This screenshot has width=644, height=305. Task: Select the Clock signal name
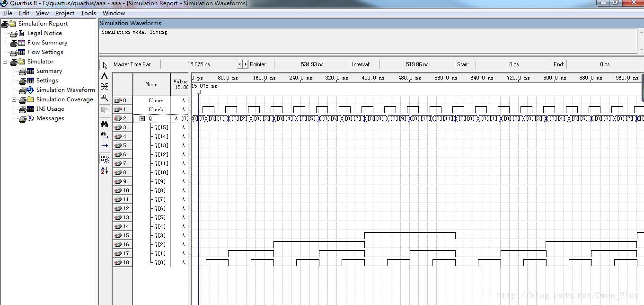[x=156, y=109]
